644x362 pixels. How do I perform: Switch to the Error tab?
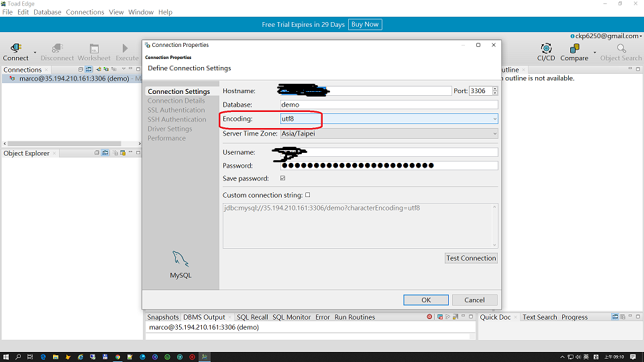pyautogui.click(x=323, y=317)
